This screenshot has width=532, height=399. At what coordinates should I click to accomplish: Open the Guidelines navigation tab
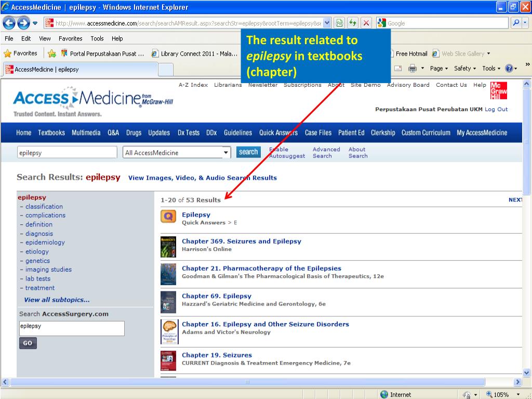[238, 132]
